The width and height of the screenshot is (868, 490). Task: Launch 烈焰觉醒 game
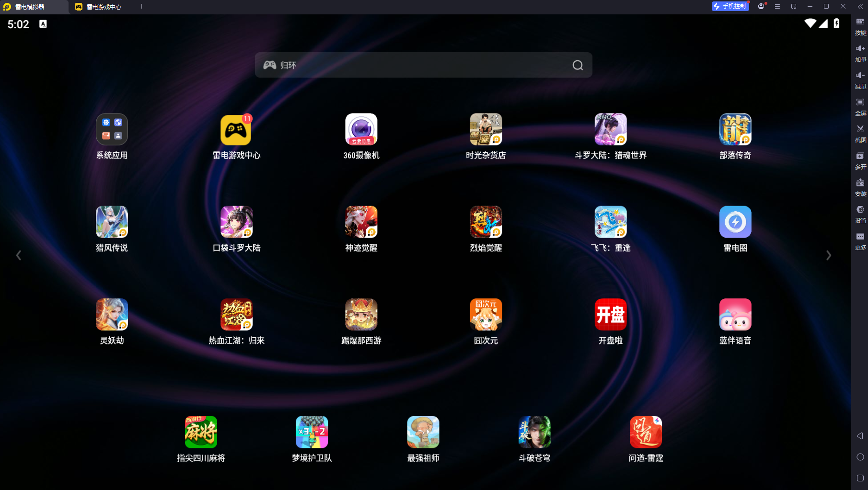pos(486,222)
